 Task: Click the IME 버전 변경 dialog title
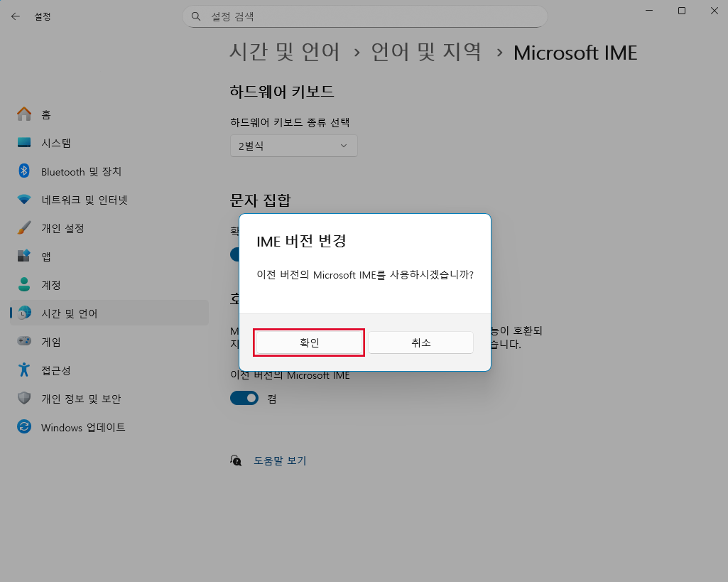click(301, 241)
